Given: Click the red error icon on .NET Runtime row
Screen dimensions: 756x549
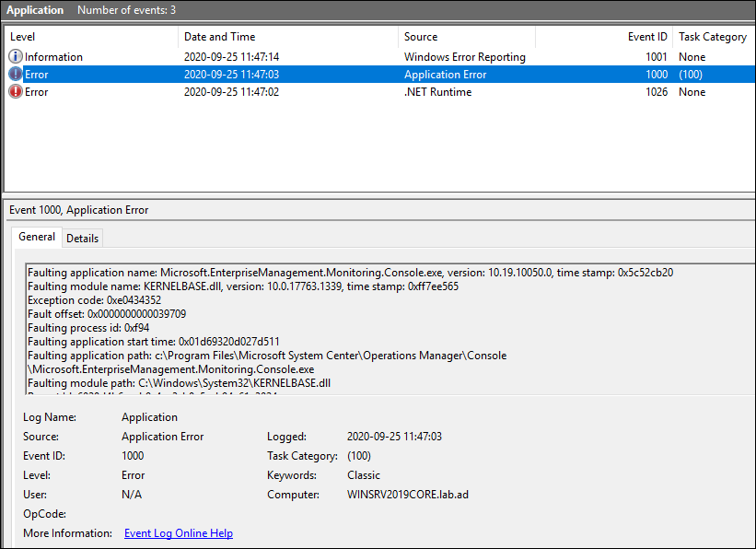Looking at the screenshot, I should point(16,92).
